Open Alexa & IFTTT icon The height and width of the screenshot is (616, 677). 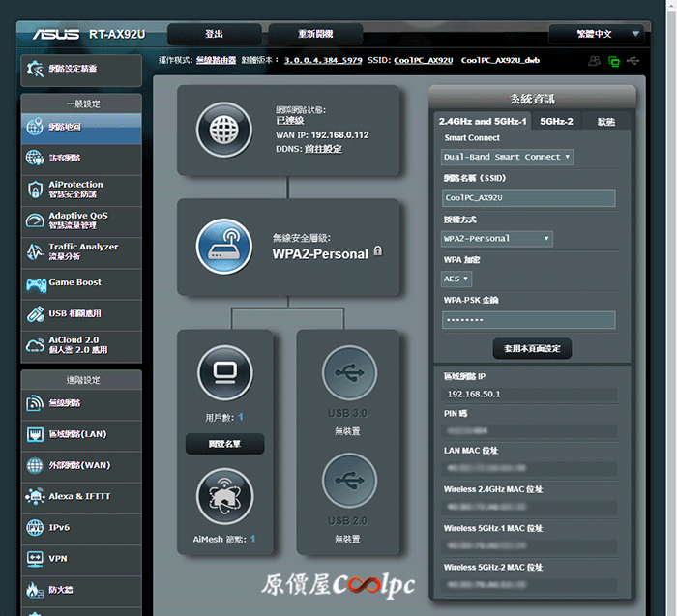[x=35, y=496]
